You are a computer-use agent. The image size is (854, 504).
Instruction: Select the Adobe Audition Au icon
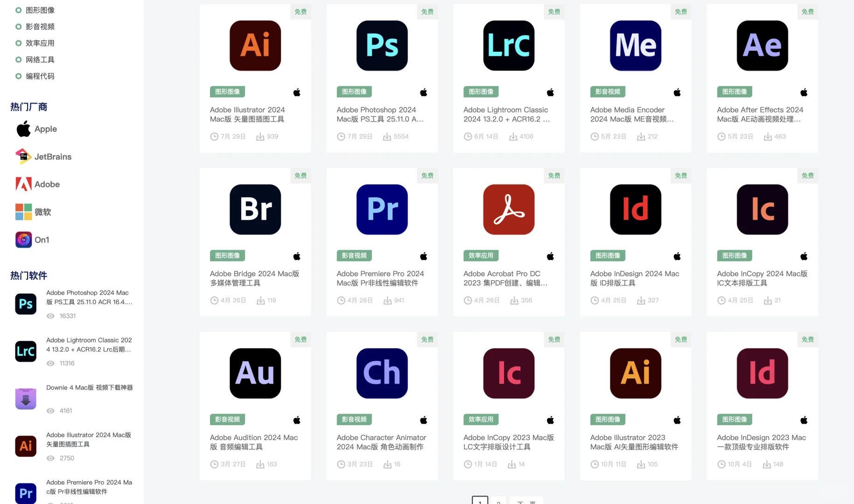(x=255, y=373)
